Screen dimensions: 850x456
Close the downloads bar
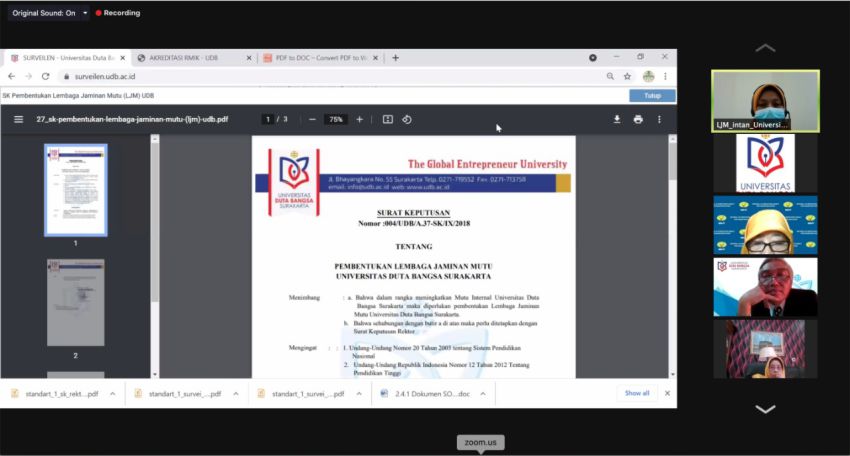pyautogui.click(x=667, y=393)
